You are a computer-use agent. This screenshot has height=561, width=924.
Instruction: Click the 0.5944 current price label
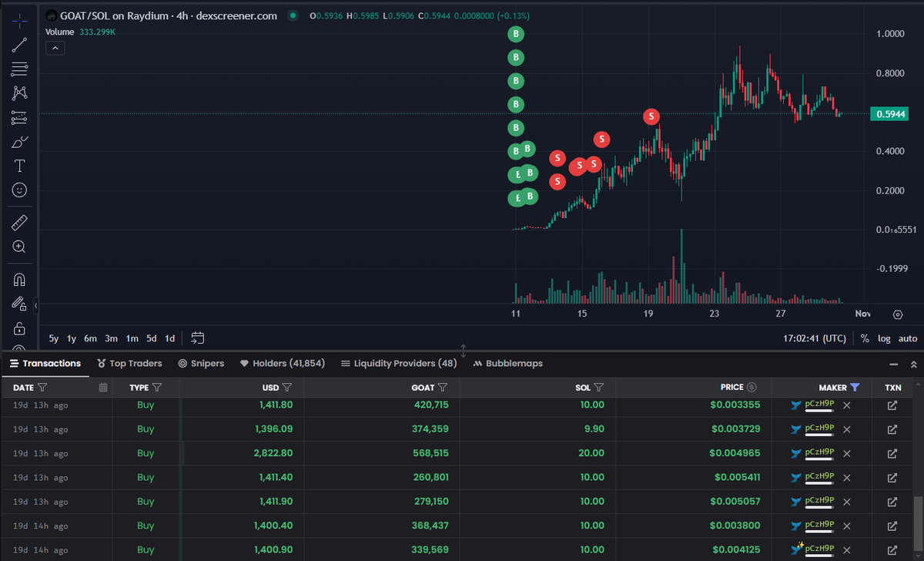coord(889,114)
